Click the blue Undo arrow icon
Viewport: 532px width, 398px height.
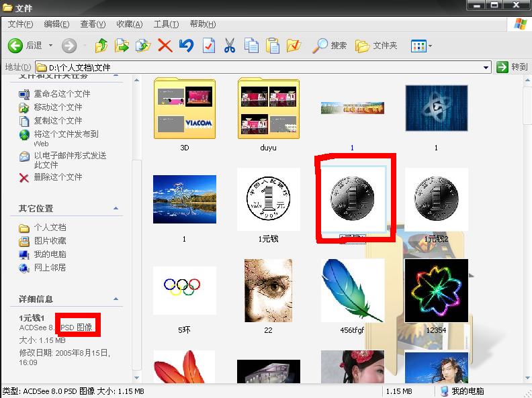[x=186, y=46]
